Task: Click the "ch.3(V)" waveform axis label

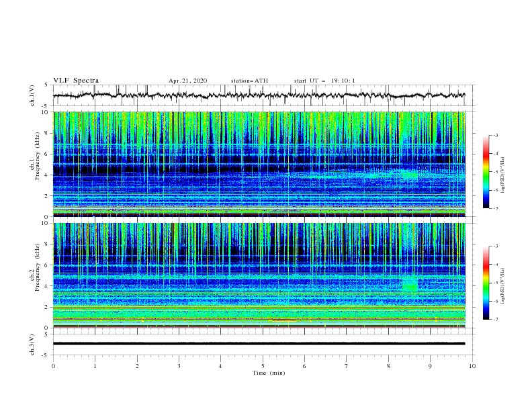Action: pos(32,345)
